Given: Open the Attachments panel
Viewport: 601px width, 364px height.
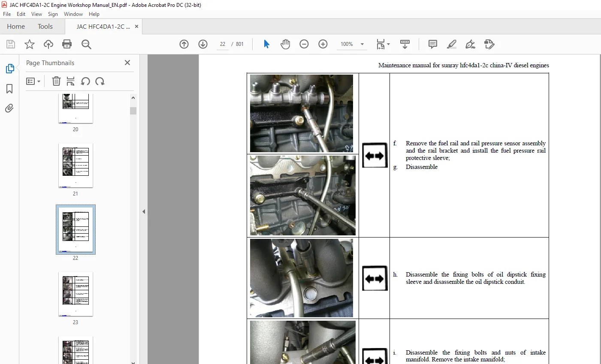Looking at the screenshot, I should click(x=9, y=108).
